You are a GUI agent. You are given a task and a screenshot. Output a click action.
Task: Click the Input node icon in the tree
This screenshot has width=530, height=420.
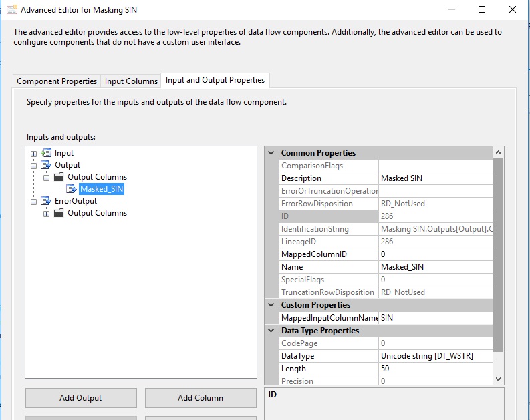[x=46, y=153]
